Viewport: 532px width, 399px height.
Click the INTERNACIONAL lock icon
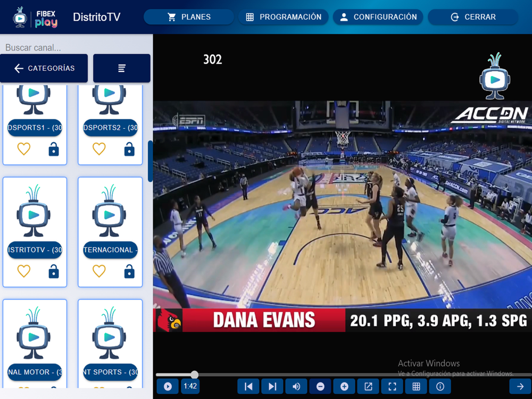[129, 271]
